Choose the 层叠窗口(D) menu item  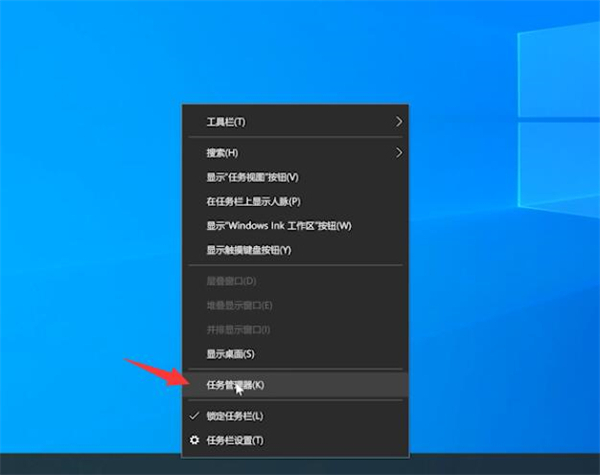click(x=231, y=282)
